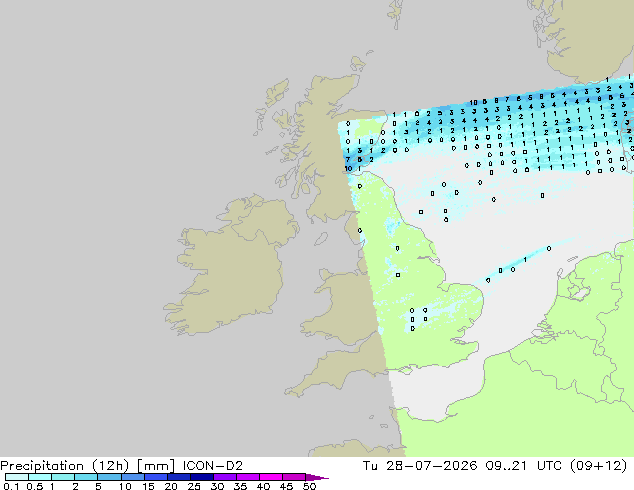634x490 pixels.
Task: Click the '0.1' legend scale value
Action: [11, 486]
